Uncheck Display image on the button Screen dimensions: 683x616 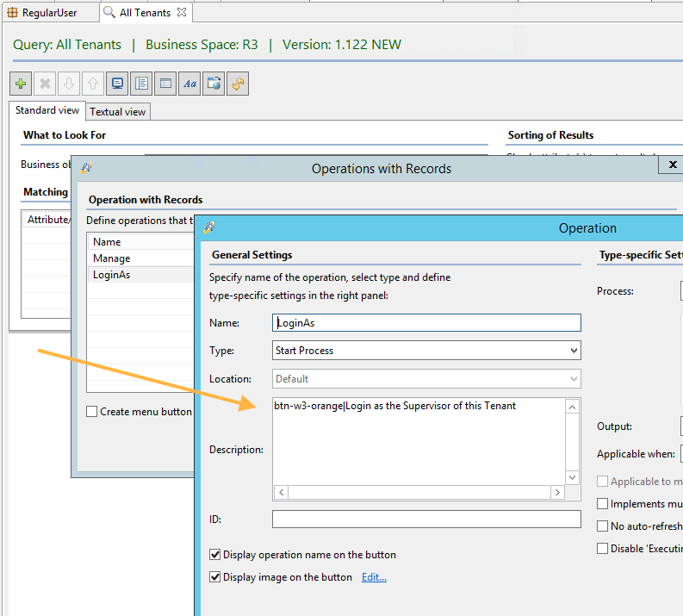[x=214, y=577]
